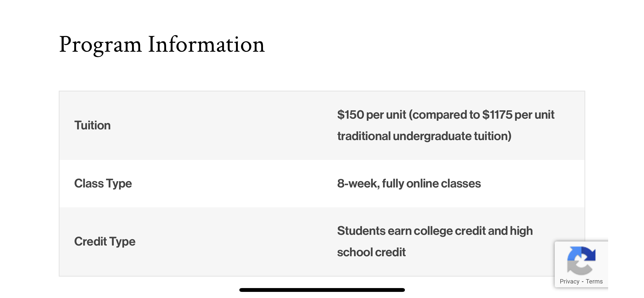Tap the home indicator bar at bottom
This screenshot has height=298, width=644.
point(322,290)
